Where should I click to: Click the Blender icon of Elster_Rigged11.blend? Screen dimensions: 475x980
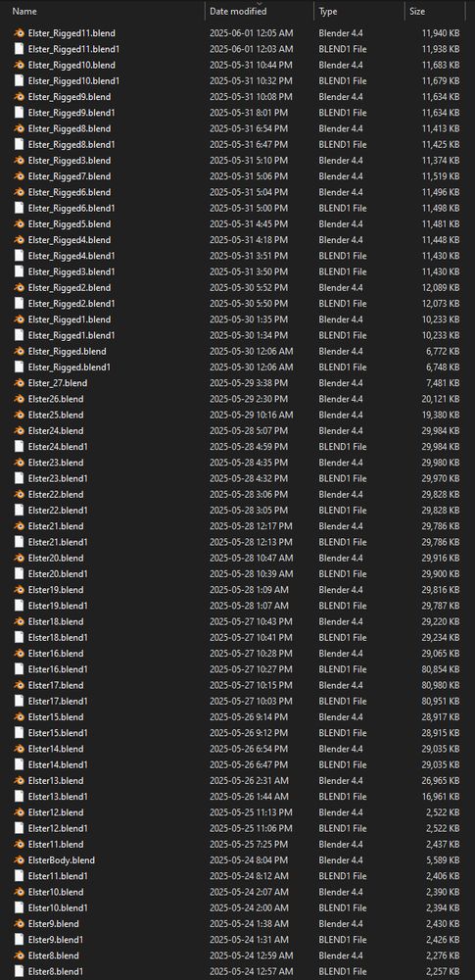[20, 32]
